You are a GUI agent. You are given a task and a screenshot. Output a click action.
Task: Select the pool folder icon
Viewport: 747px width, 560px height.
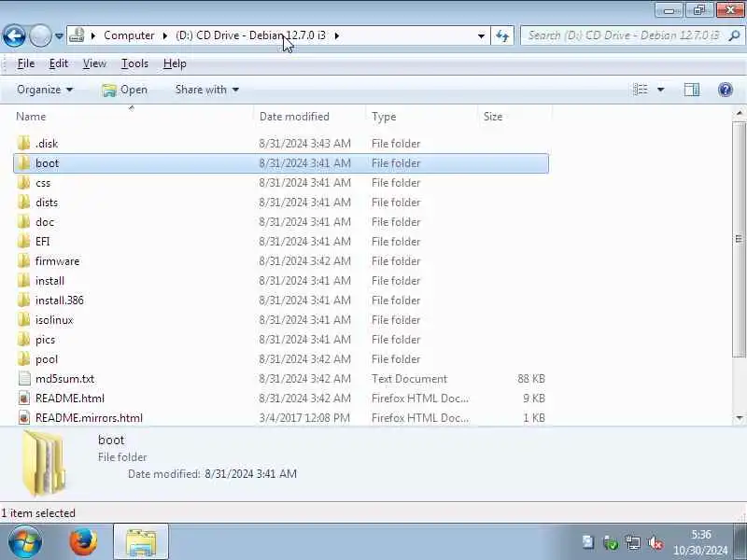(x=23, y=359)
